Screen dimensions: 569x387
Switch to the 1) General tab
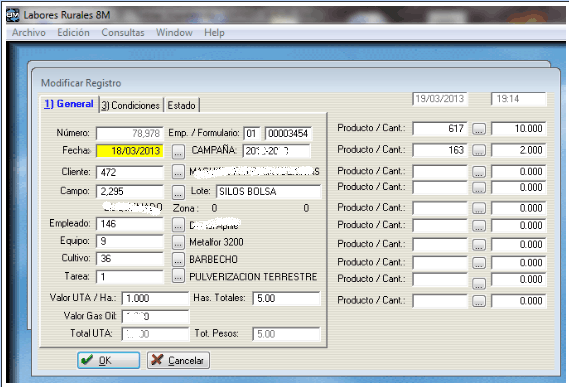[69, 104]
